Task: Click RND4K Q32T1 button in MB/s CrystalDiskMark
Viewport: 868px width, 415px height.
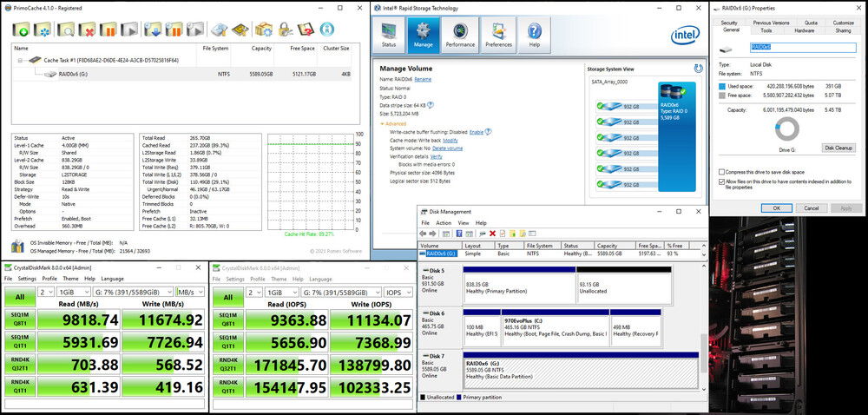Action: coord(19,362)
